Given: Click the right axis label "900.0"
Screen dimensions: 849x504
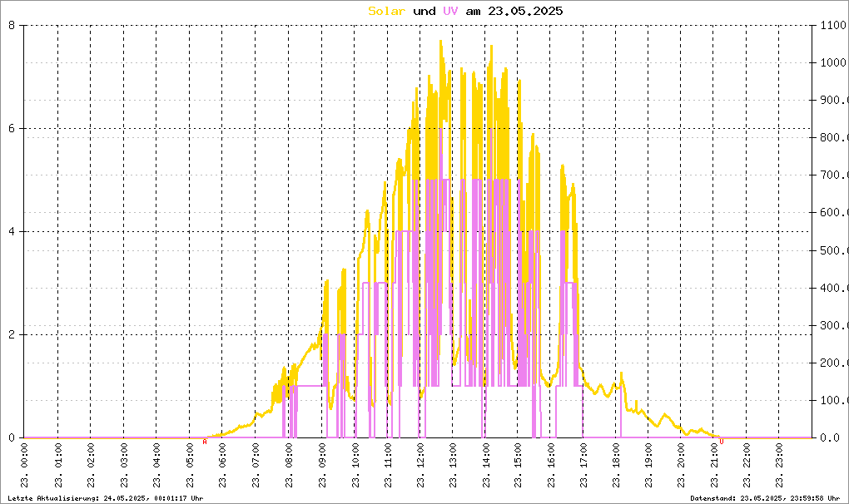Looking at the screenshot, I should [834, 100].
